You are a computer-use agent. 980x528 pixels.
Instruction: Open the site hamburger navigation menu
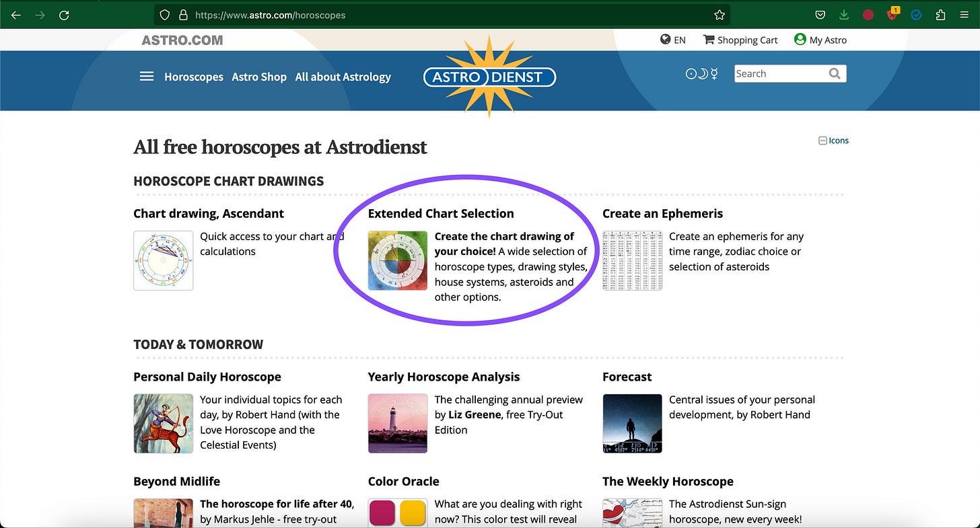pyautogui.click(x=147, y=76)
